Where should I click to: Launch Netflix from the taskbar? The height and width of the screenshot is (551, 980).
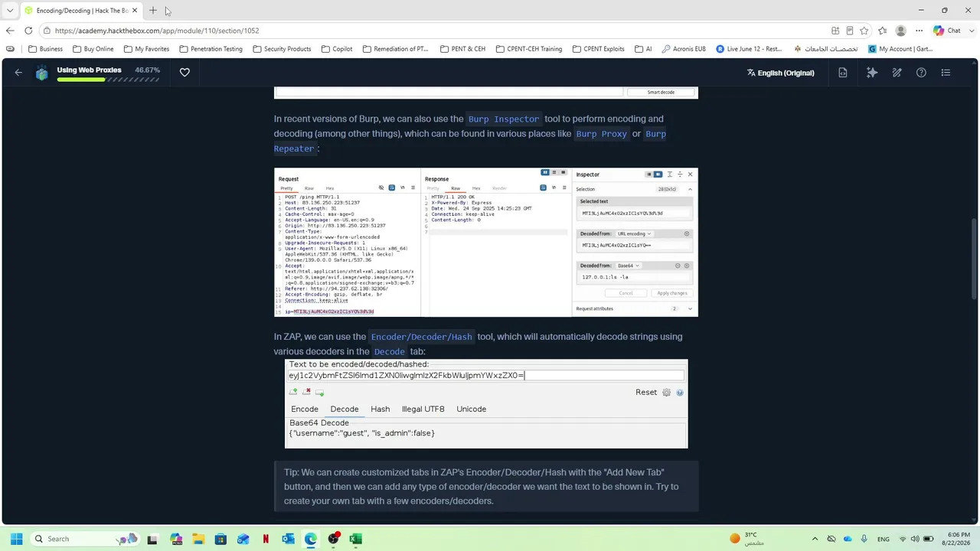pyautogui.click(x=266, y=539)
